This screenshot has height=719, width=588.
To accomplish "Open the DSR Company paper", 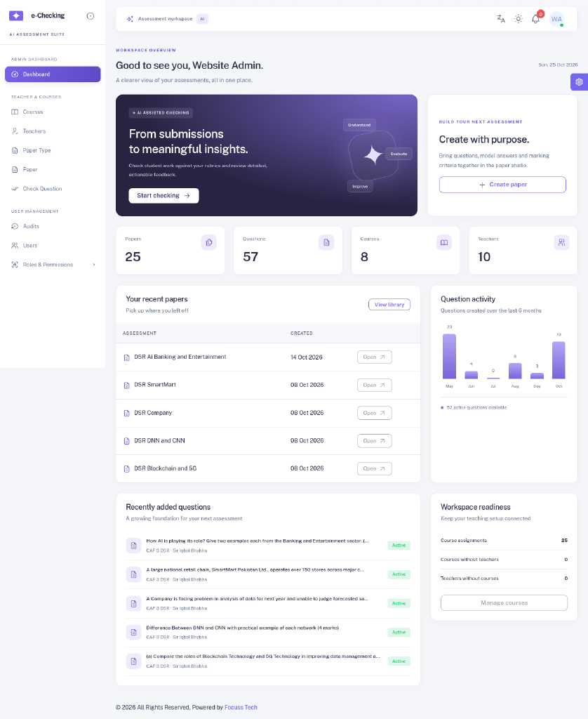I will click(375, 413).
